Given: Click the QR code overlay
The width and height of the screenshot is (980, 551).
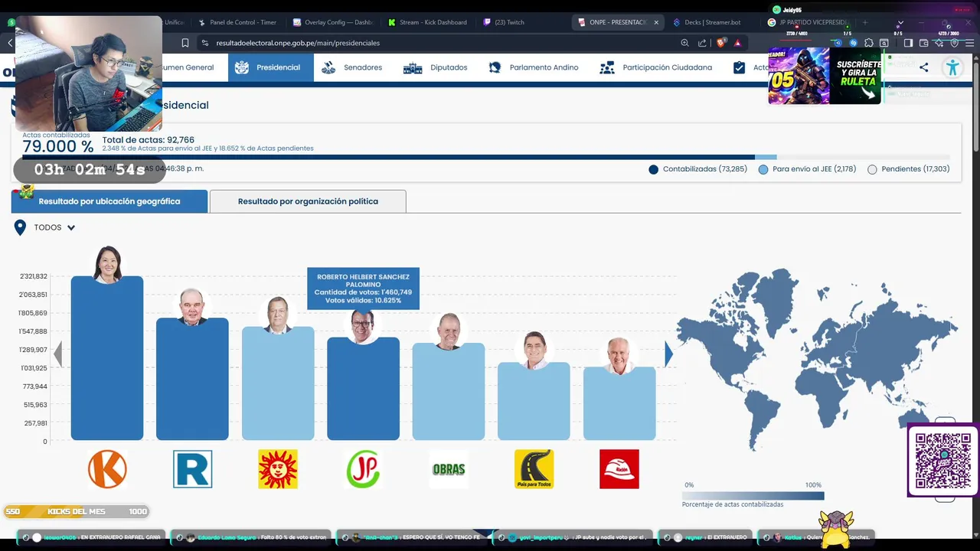Looking at the screenshot, I should [942, 461].
